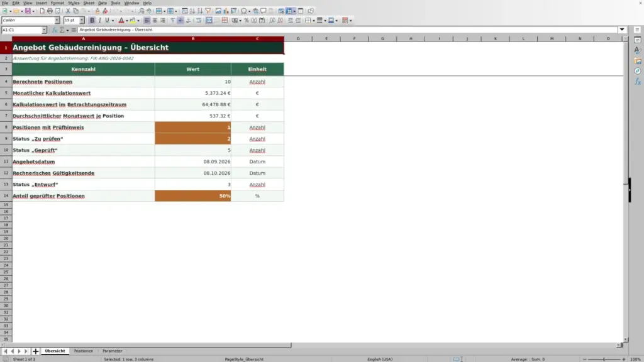
Task: Click the formula input line
Action: 347,30
